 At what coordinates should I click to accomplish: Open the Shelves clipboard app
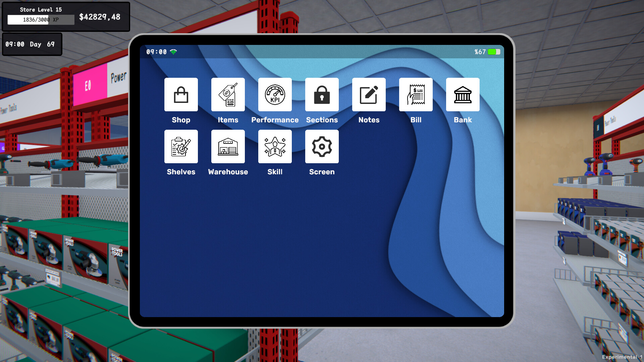(181, 146)
